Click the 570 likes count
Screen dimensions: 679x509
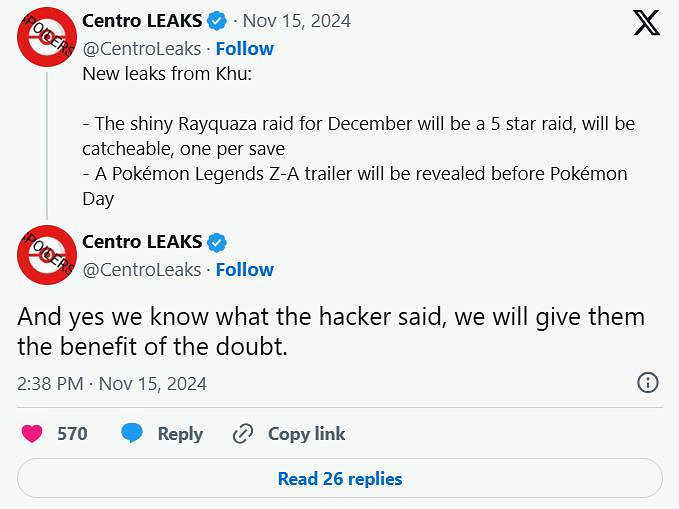[72, 434]
